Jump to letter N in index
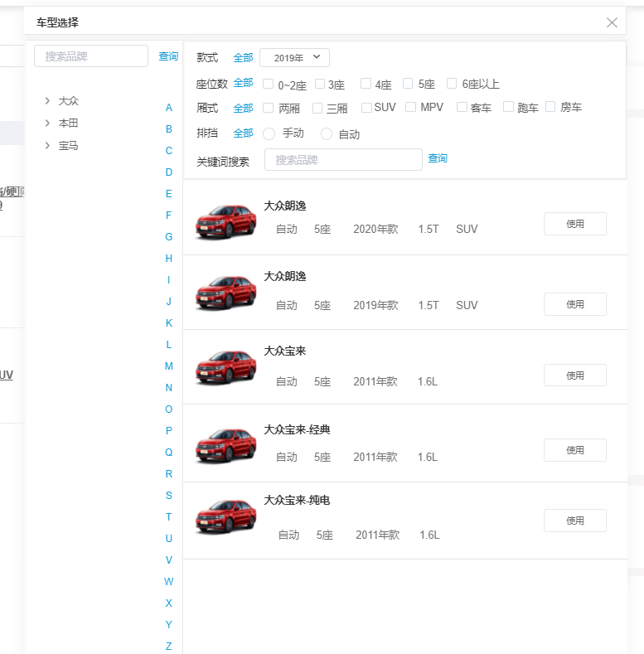This screenshot has width=644, height=654. [x=168, y=387]
